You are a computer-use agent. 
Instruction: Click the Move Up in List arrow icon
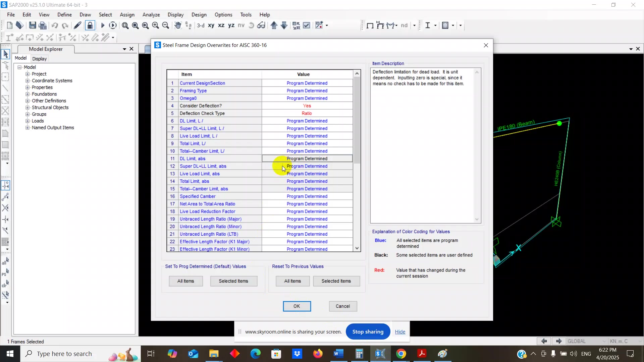[274, 25]
